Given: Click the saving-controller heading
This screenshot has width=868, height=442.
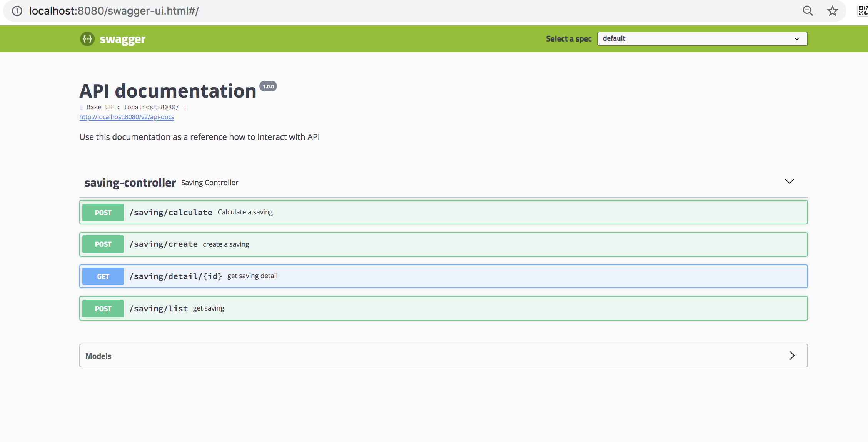Looking at the screenshot, I should point(130,183).
